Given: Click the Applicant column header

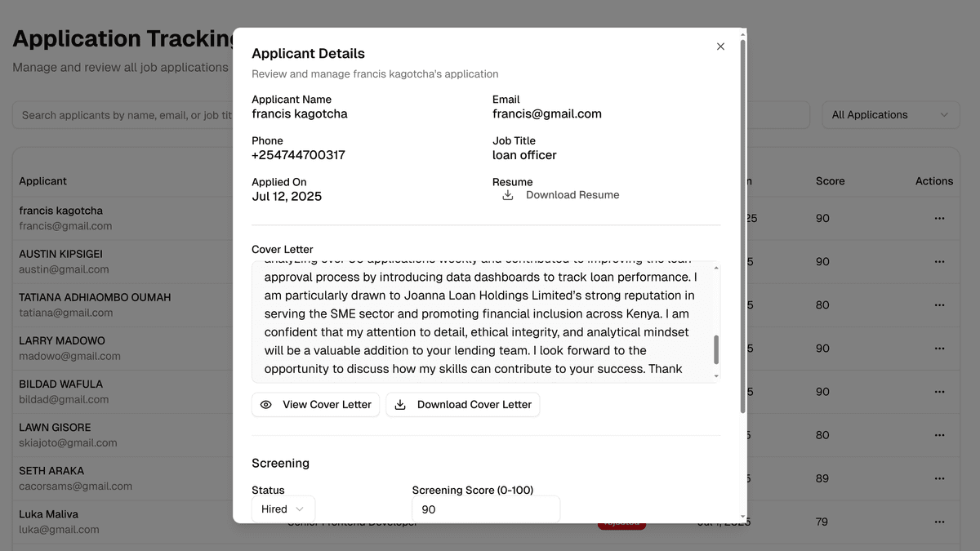Looking at the screenshot, I should point(42,181).
